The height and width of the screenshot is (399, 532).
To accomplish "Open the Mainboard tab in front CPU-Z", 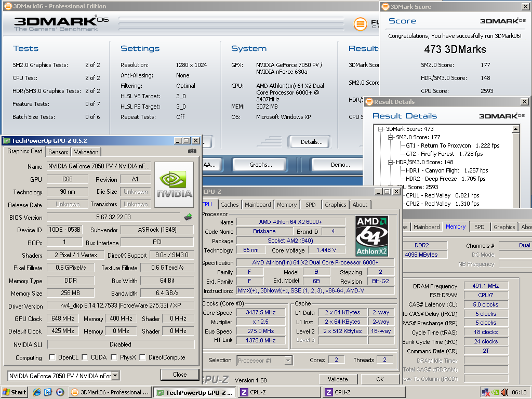I will [258, 205].
